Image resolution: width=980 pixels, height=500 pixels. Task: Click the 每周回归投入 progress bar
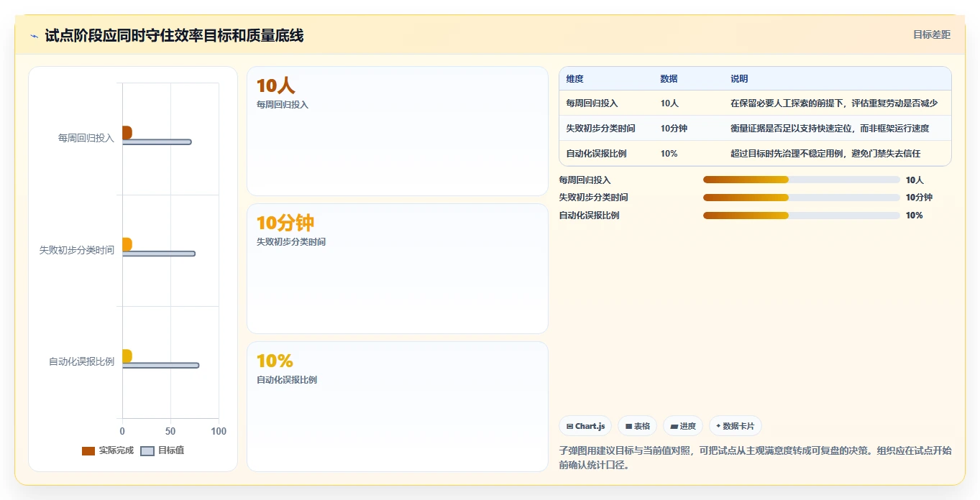[x=802, y=180]
